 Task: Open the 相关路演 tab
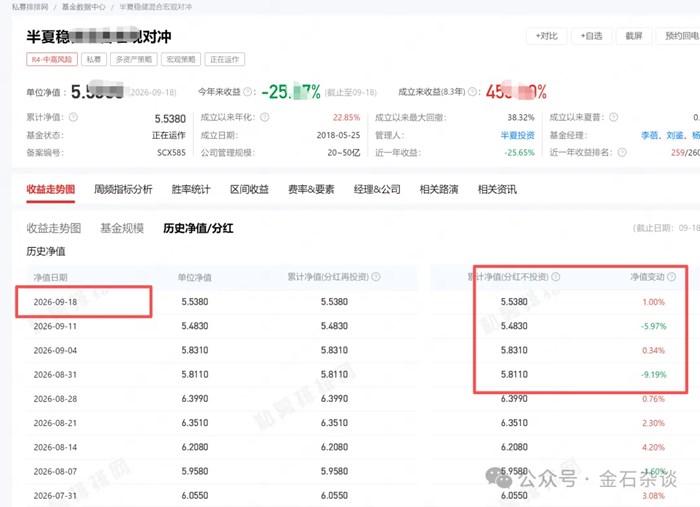[439, 190]
